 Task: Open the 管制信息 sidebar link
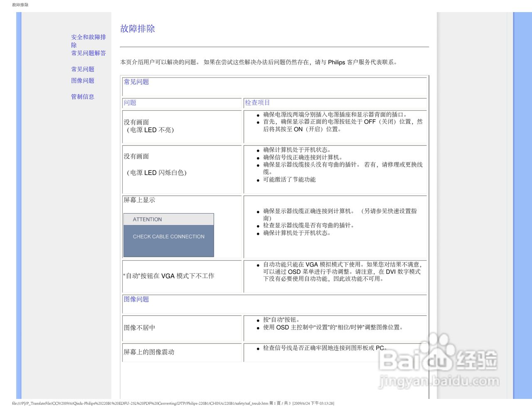coord(83,97)
